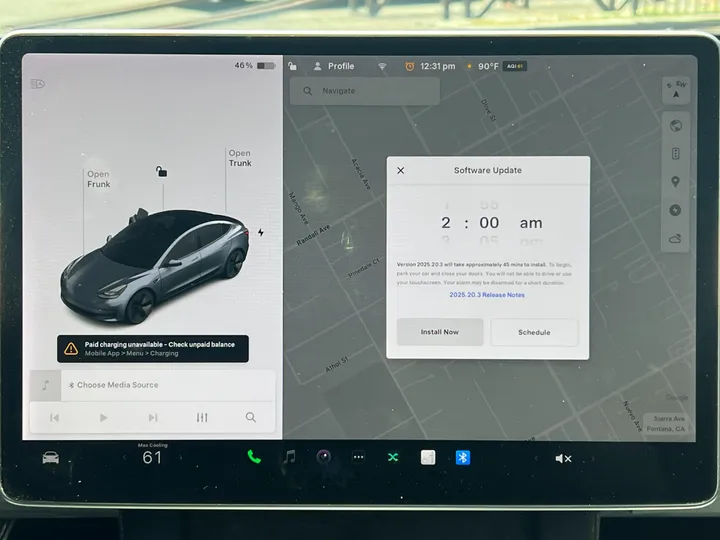Image resolution: width=720 pixels, height=540 pixels.
Task: Skip to previous track
Action: (x=54, y=417)
